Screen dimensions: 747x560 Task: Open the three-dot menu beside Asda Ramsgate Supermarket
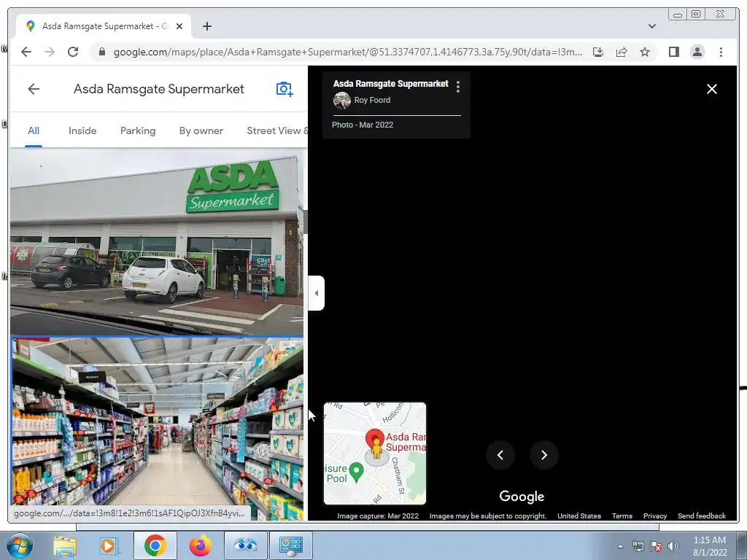click(458, 86)
